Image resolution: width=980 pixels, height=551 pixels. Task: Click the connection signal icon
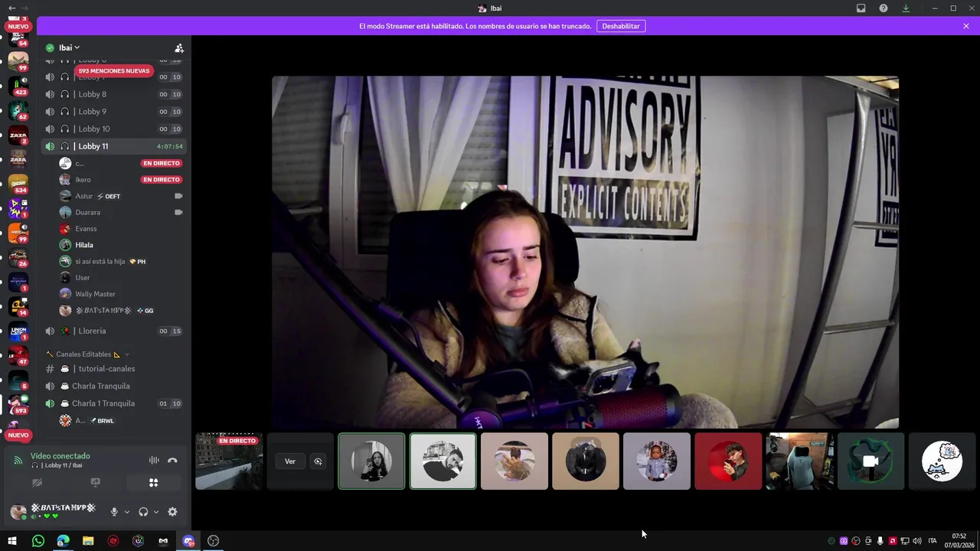(x=18, y=460)
